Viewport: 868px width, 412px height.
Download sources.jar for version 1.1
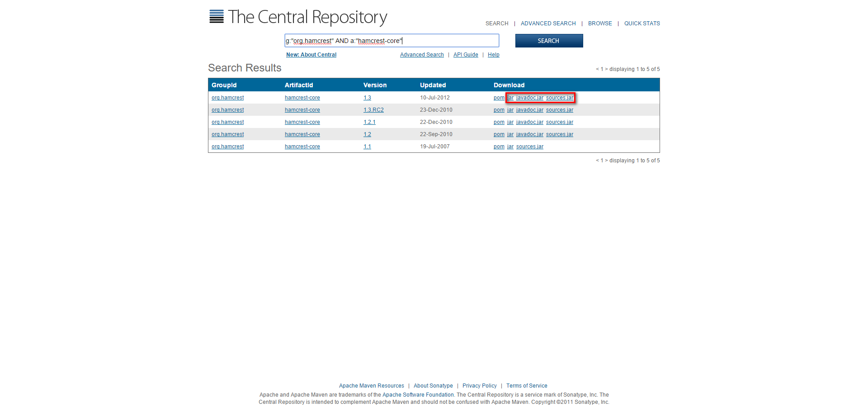(x=530, y=147)
